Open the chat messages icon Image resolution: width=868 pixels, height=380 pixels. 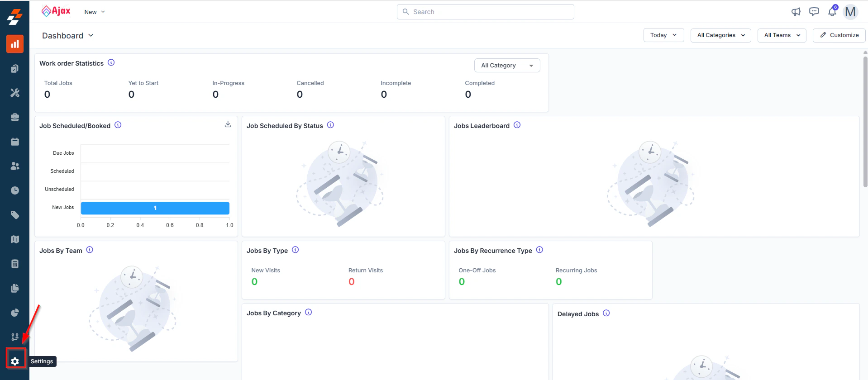[x=814, y=12]
